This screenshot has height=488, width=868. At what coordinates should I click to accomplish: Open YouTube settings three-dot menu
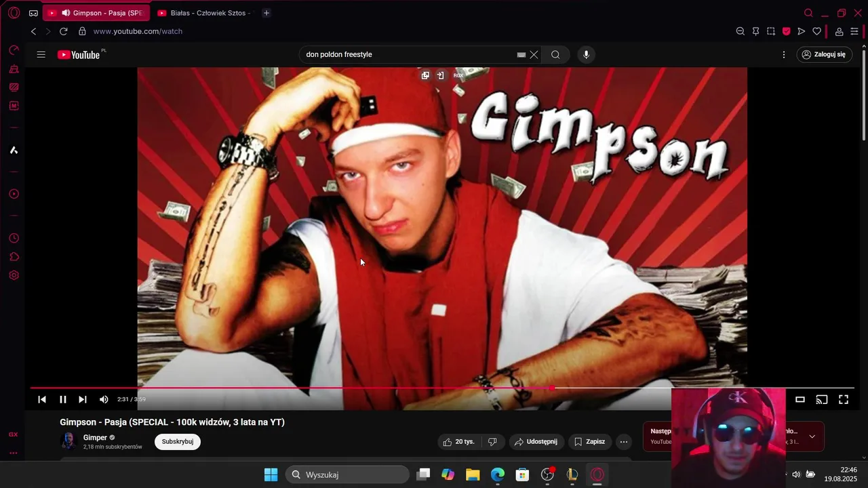tap(784, 55)
